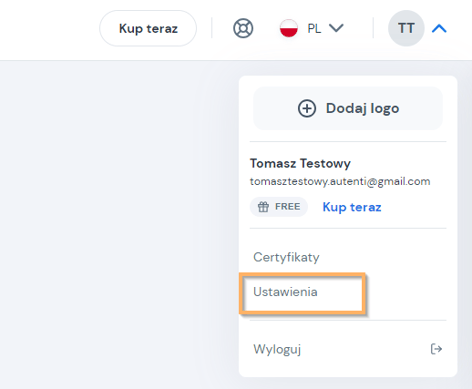This screenshot has width=472, height=389.
Task: Collapse the profile menu with the blue chevron
Action: click(x=439, y=29)
